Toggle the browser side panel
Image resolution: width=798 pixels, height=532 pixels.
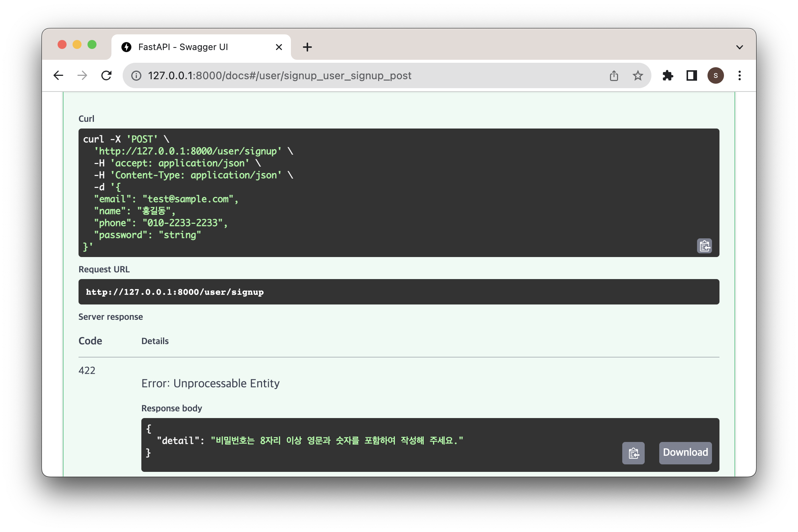click(691, 76)
